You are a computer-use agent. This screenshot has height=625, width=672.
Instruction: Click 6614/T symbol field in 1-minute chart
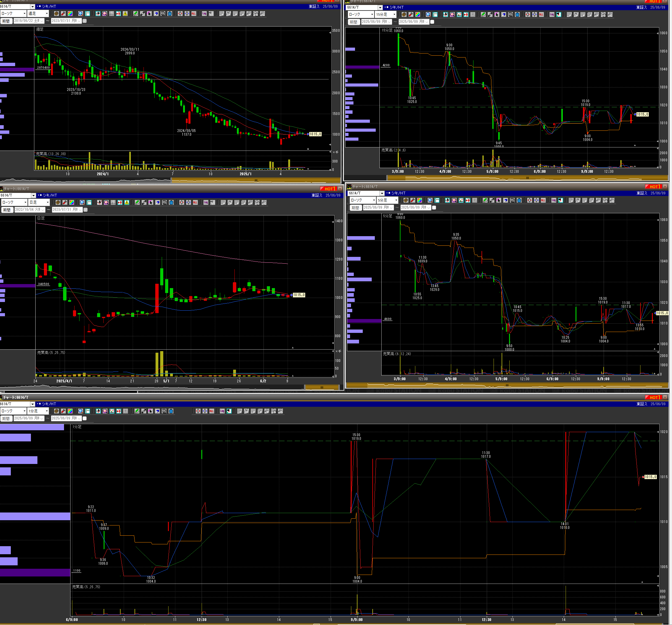[15, 404]
